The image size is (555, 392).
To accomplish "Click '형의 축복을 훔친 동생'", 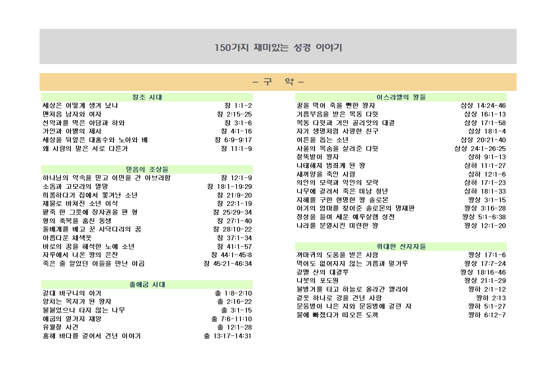I will 77,221.
